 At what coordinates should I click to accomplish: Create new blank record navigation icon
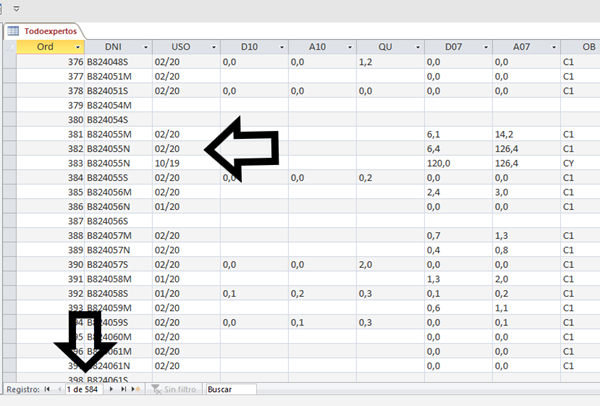click(136, 389)
